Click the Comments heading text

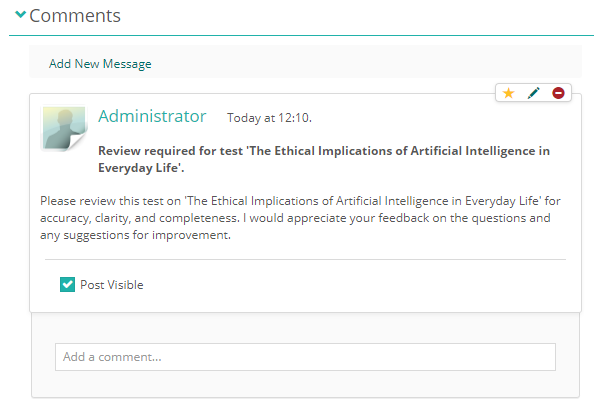tap(75, 16)
